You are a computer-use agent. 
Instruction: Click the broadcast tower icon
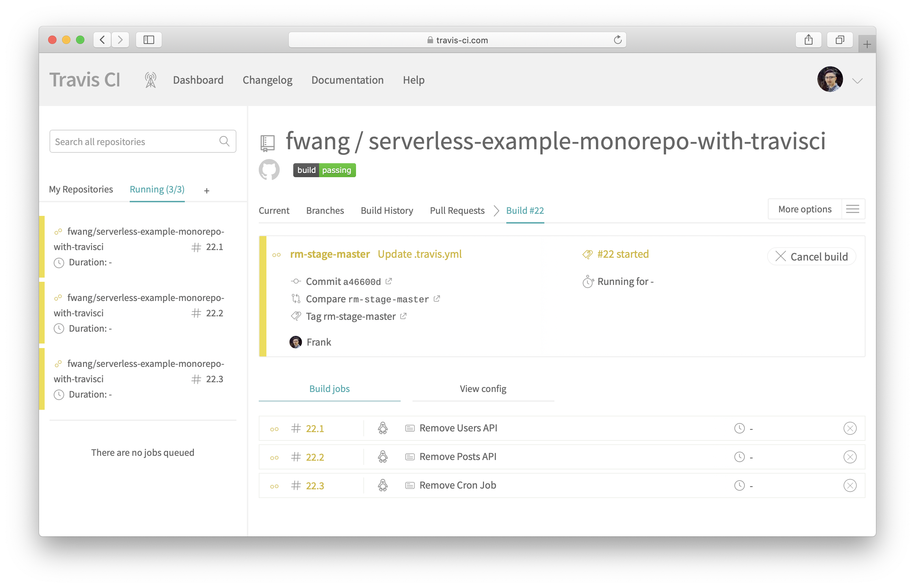click(150, 80)
